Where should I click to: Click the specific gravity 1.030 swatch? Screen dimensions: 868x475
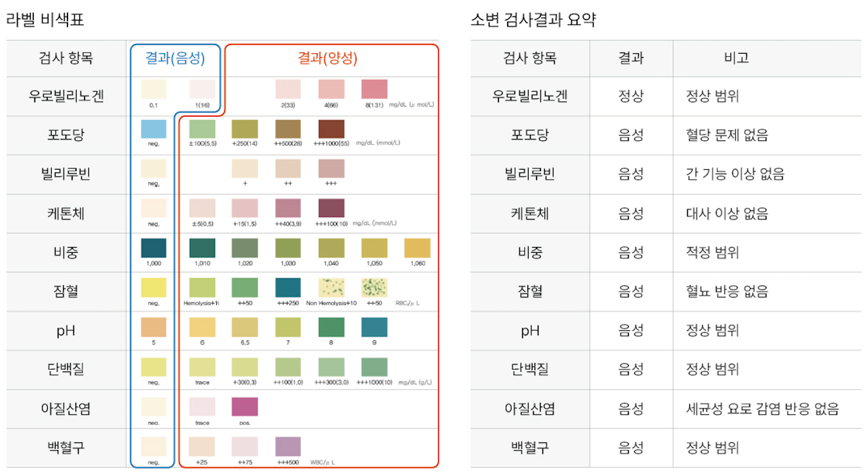288,248
